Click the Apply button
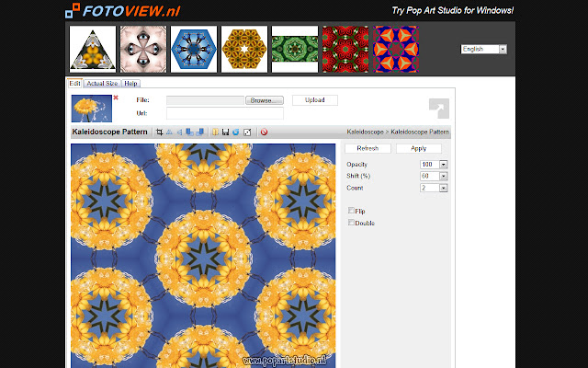588x368 pixels. (418, 148)
